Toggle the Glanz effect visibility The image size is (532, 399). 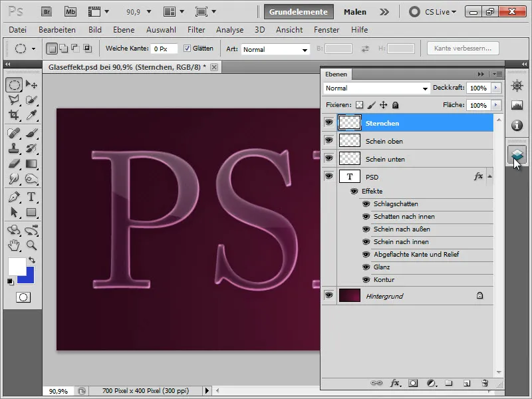(366, 267)
